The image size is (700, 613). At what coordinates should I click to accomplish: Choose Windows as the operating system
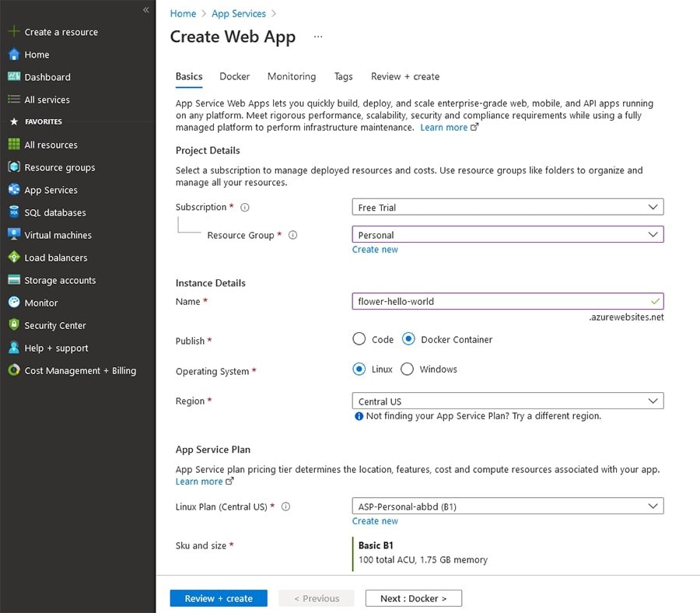click(407, 370)
